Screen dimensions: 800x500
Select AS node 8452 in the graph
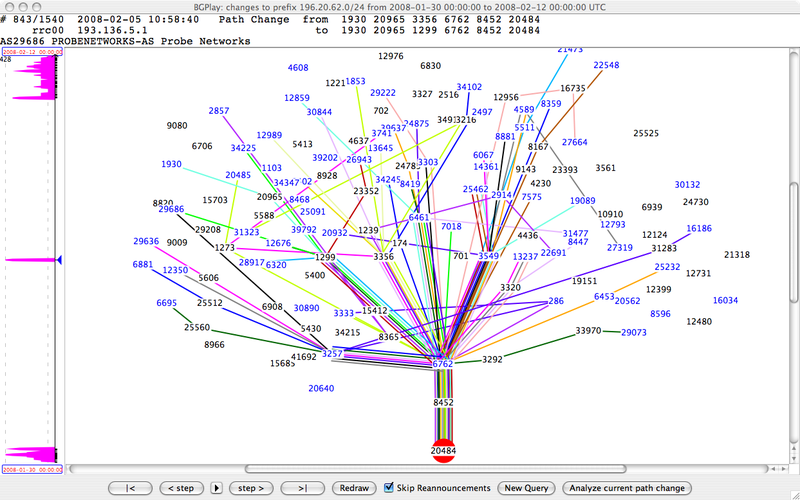(443, 402)
